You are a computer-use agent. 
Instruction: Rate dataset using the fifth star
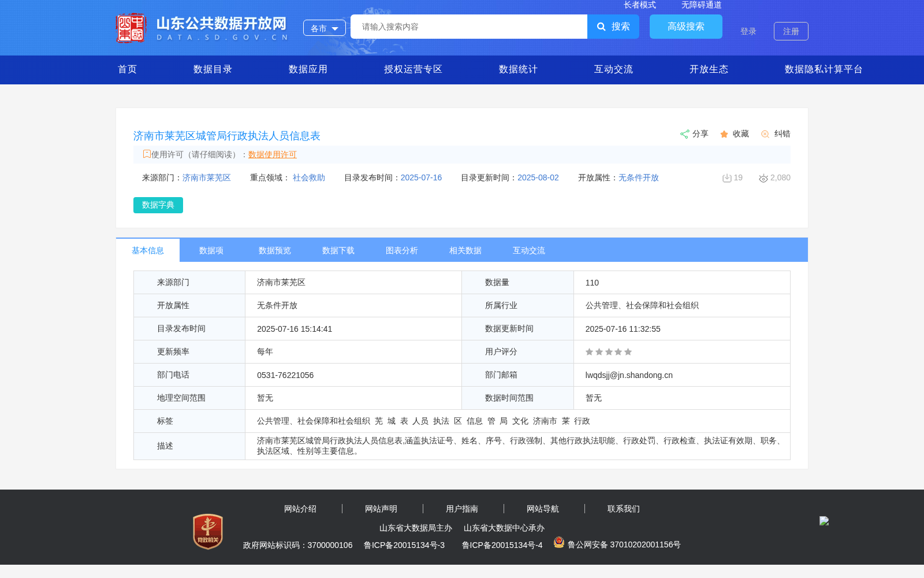click(x=628, y=352)
